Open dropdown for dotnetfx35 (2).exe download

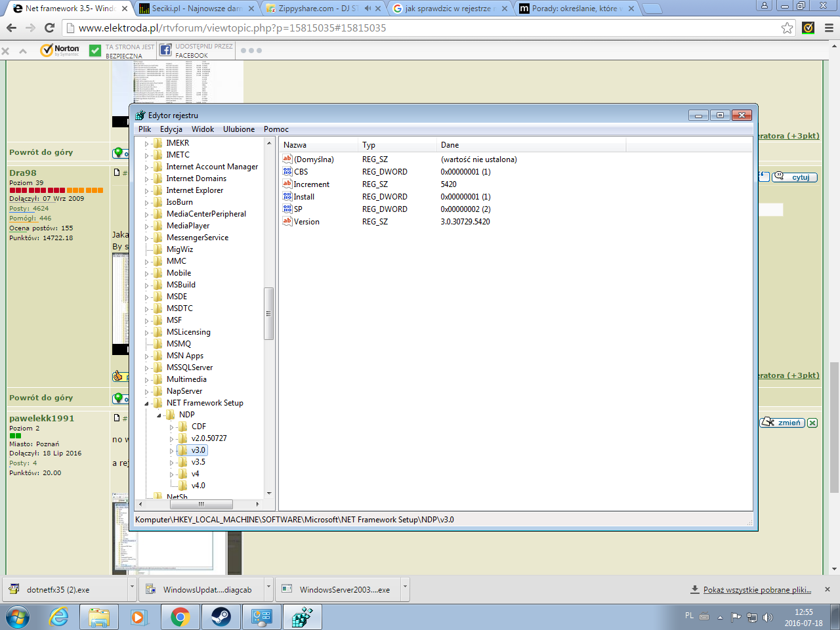pos(133,589)
